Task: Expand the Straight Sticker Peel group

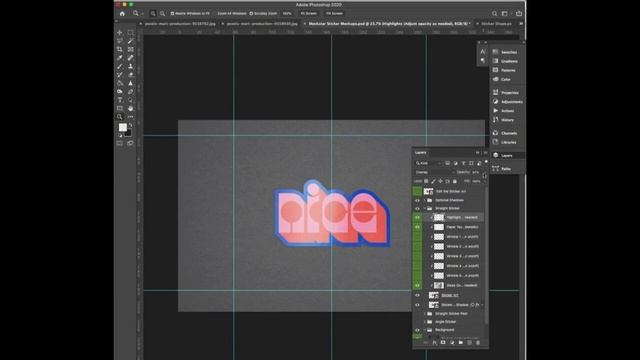Action: pos(424,314)
